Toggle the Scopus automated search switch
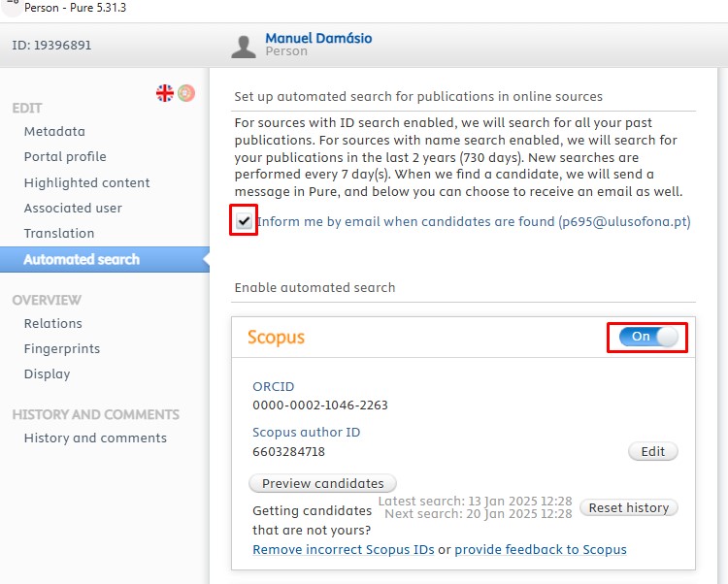Screen dimensions: 728x584 pos(648,337)
